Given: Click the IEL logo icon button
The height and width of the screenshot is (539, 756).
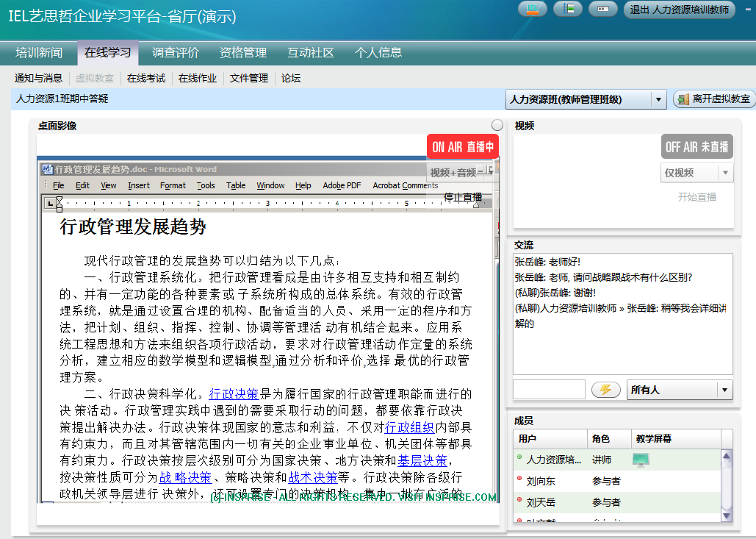Looking at the screenshot, I should pos(532,9).
